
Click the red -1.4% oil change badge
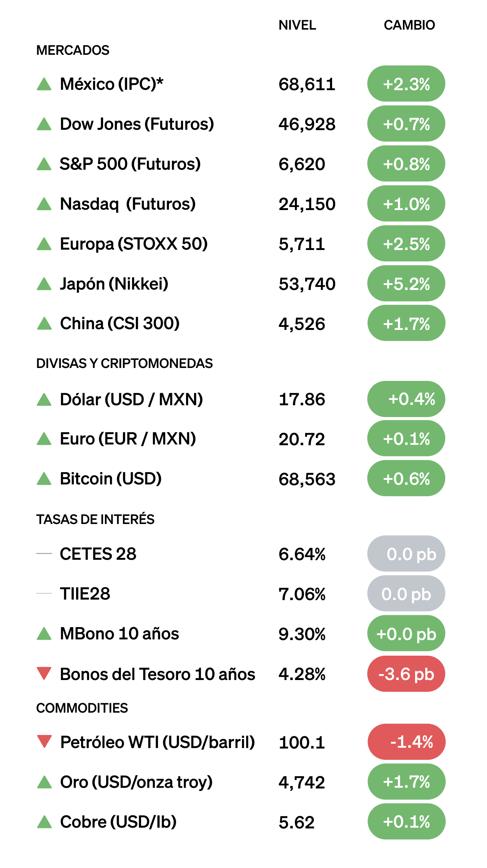pyautogui.click(x=406, y=742)
